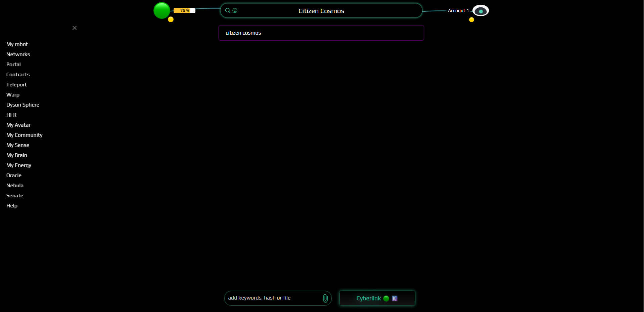644x312 pixels.
Task: Open Portal page
Action: (13, 65)
